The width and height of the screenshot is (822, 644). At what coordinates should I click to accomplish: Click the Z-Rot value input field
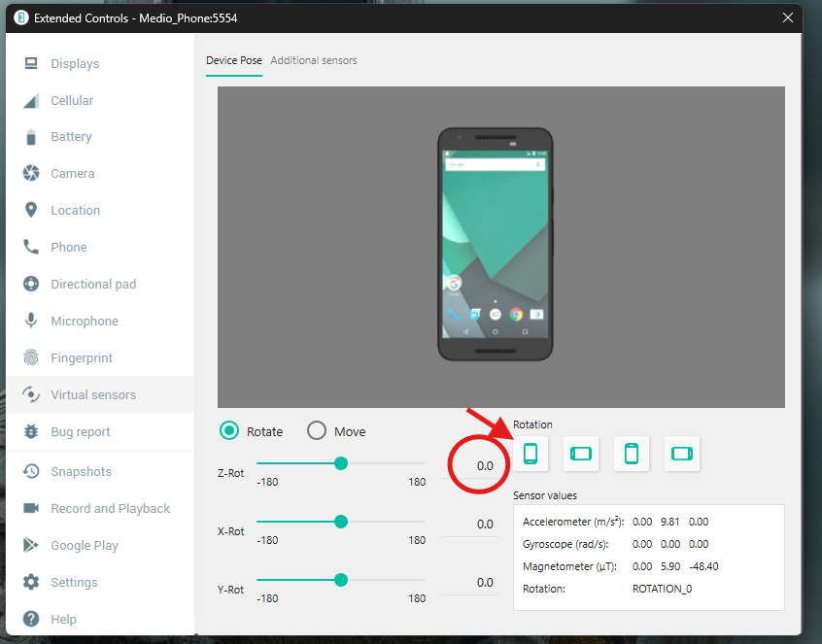(x=471, y=466)
